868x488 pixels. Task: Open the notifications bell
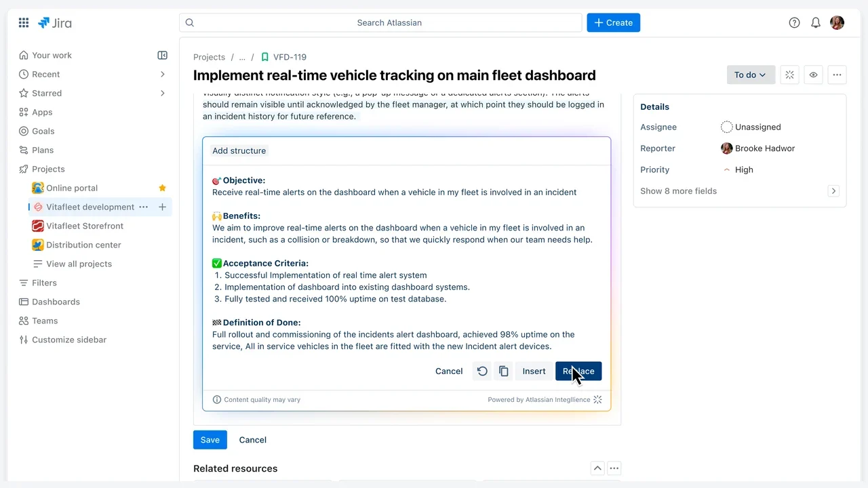pos(816,22)
